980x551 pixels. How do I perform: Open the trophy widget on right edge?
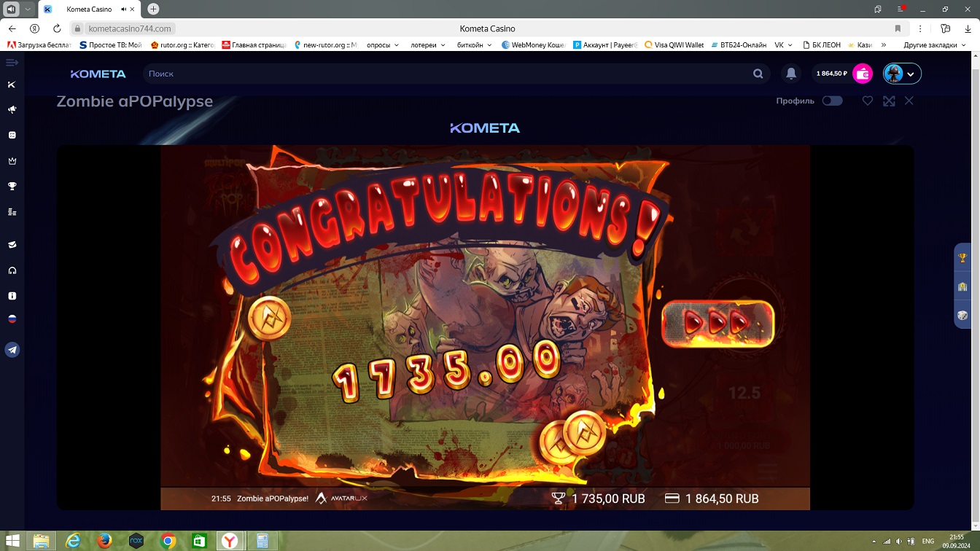pos(962,257)
